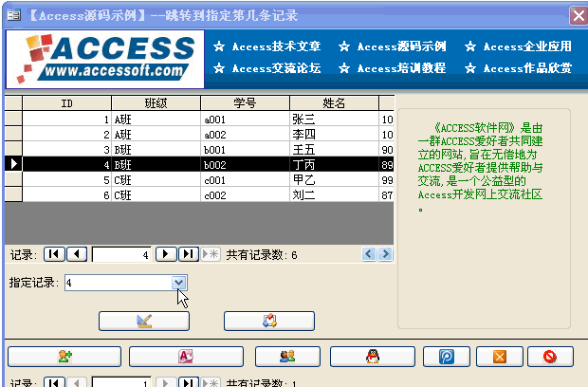Go to first record in bottom navigator
Screen dimensions: 588x387
pos(54,382)
